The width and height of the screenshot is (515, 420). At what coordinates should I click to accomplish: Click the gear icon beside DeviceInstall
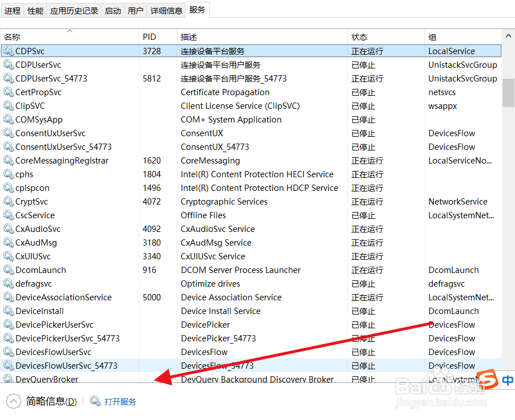(x=9, y=311)
